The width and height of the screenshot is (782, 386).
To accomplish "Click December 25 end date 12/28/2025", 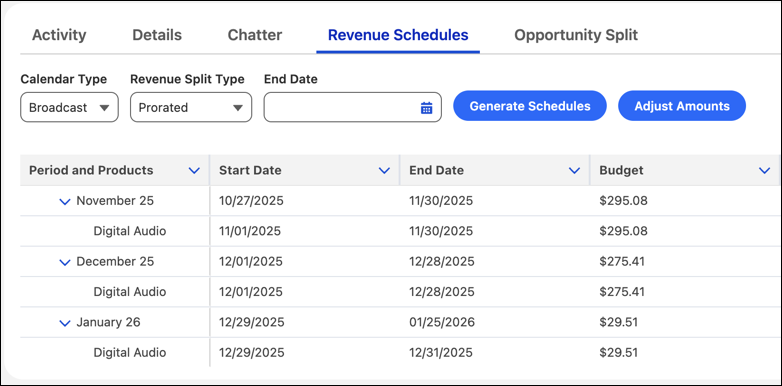I will pos(441,262).
